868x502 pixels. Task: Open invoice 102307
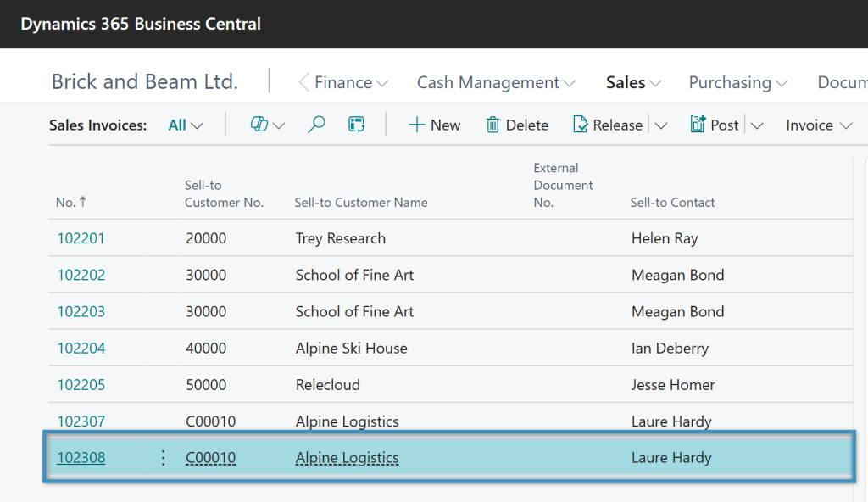(x=81, y=421)
